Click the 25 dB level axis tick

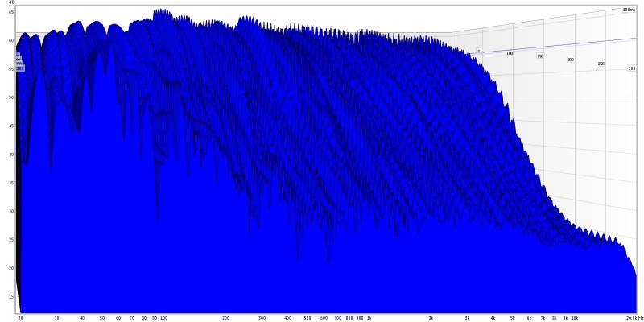click(x=11, y=239)
